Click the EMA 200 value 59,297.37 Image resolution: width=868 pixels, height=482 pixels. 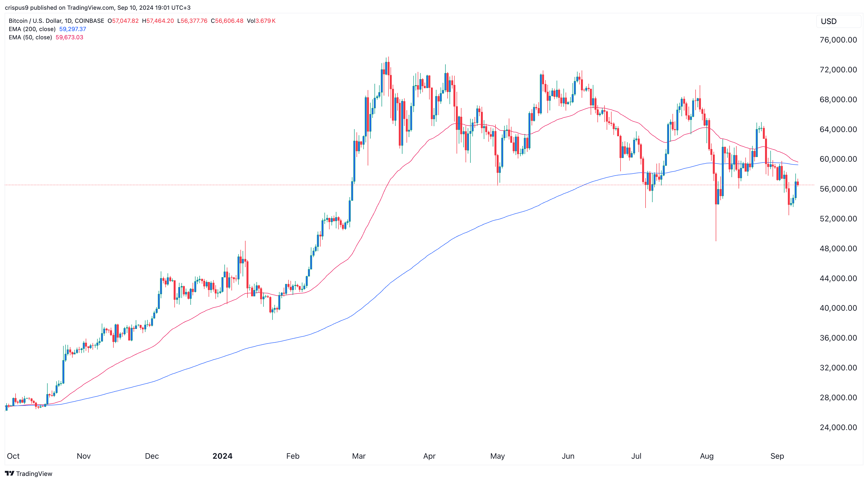72,29
